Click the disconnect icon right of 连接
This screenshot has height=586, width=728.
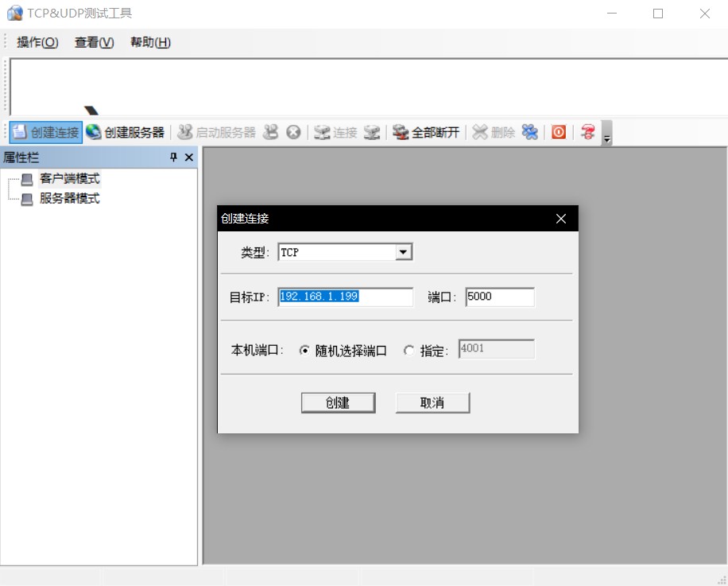click(371, 132)
